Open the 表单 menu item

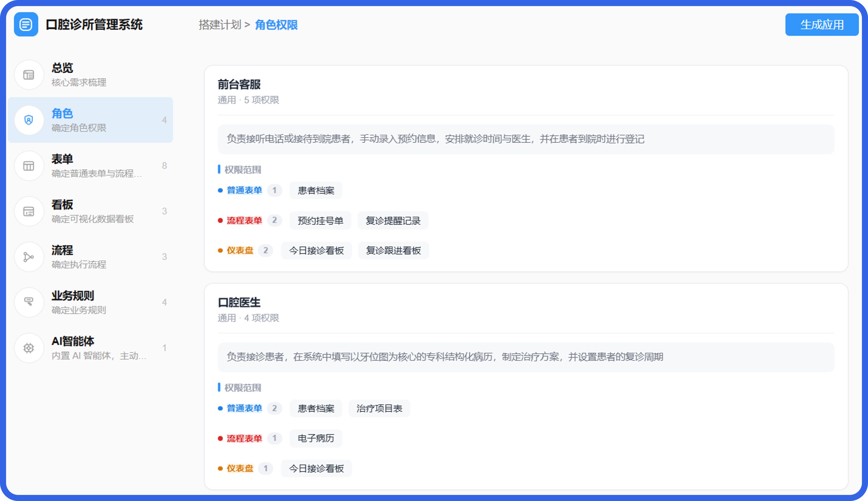90,166
